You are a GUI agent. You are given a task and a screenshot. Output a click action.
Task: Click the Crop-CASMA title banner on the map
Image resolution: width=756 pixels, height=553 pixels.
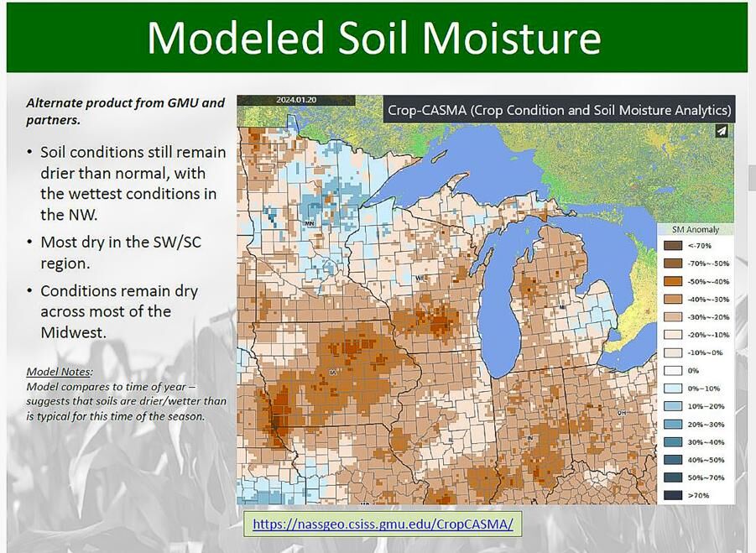(560, 110)
